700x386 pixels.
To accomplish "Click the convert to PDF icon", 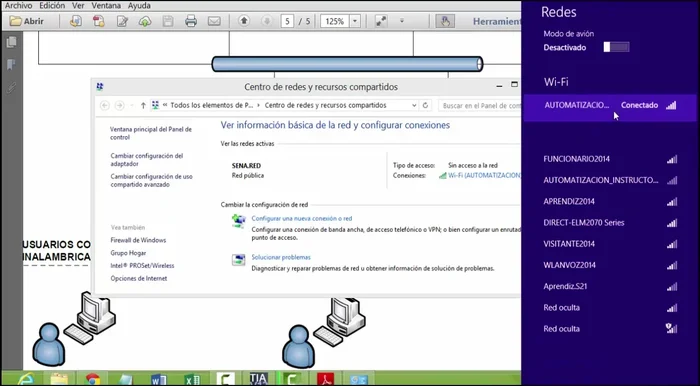I will (x=98, y=21).
